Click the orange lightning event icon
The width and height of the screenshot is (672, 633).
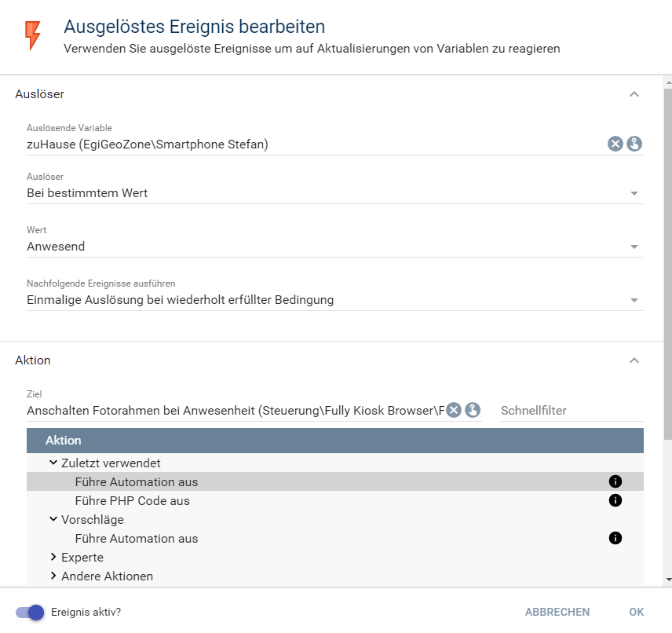point(33,35)
